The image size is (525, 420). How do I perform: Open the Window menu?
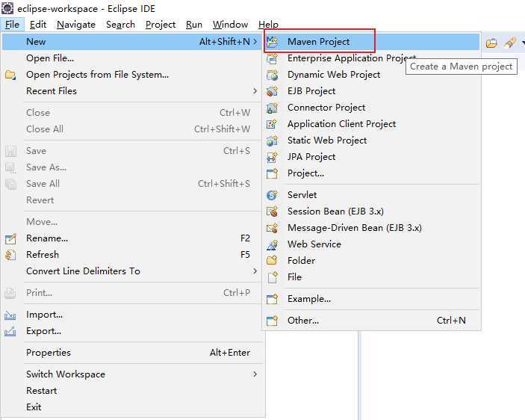[230, 25]
